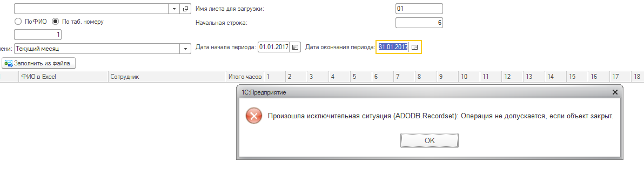Click day column header 2
Screen dimensions: 644x195
[296, 77]
